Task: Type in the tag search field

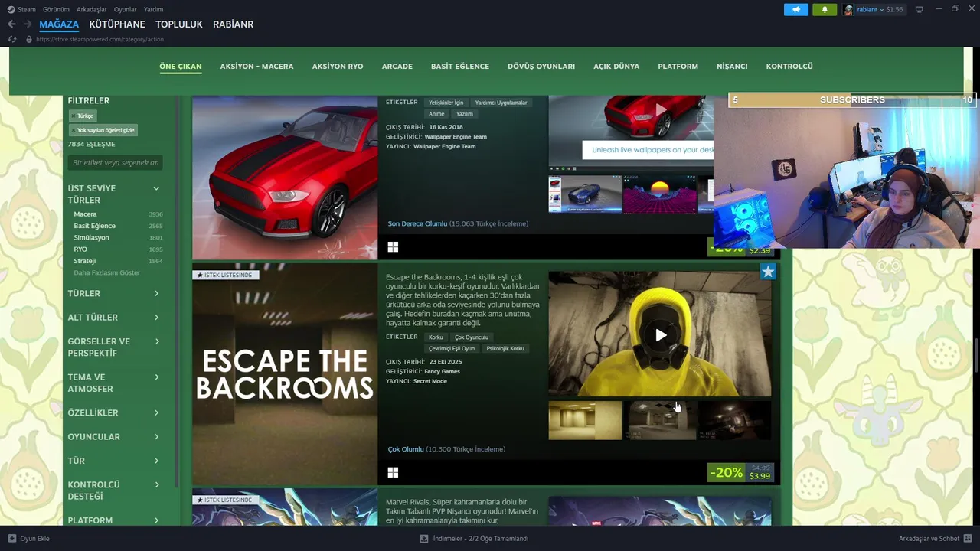Action: pyautogui.click(x=115, y=163)
